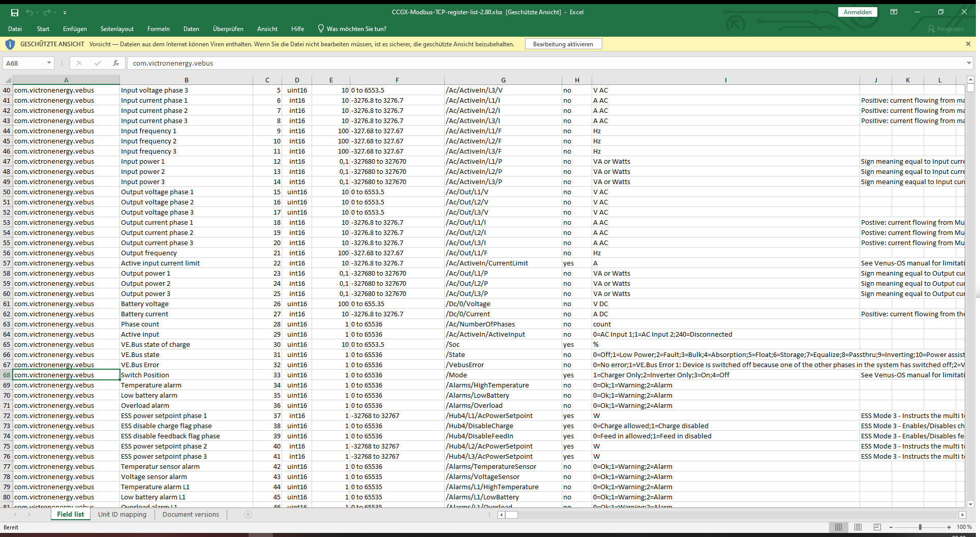
Task: Switch to the Ansicht ribbon tab
Action: click(x=267, y=29)
